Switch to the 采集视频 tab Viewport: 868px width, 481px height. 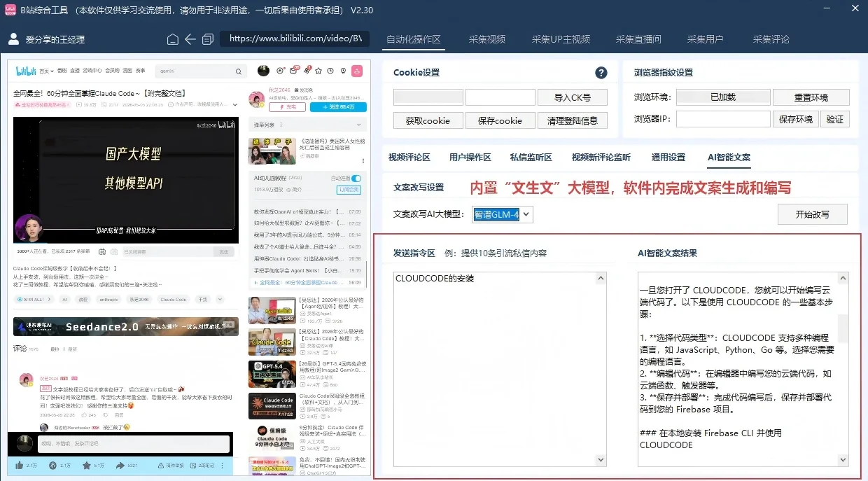click(x=487, y=39)
